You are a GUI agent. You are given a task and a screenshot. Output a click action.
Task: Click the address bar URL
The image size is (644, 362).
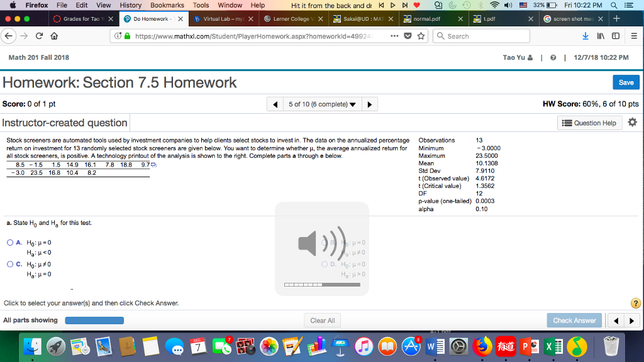(254, 36)
